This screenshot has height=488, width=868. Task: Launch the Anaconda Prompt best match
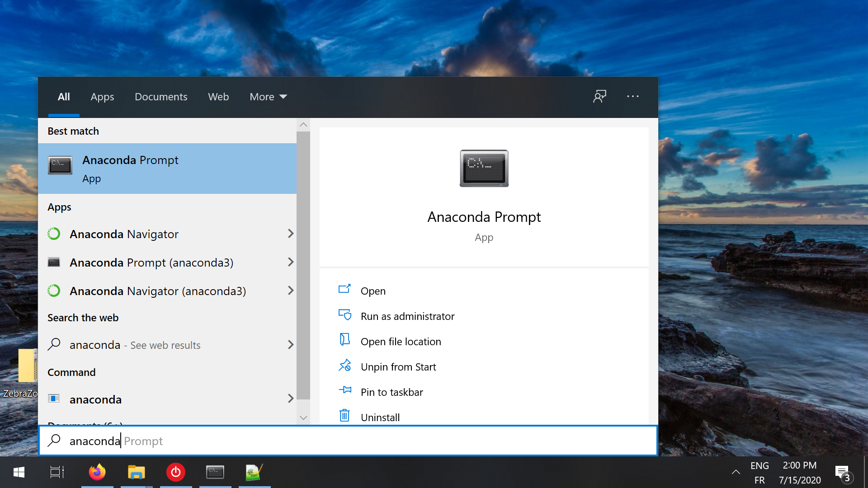167,169
